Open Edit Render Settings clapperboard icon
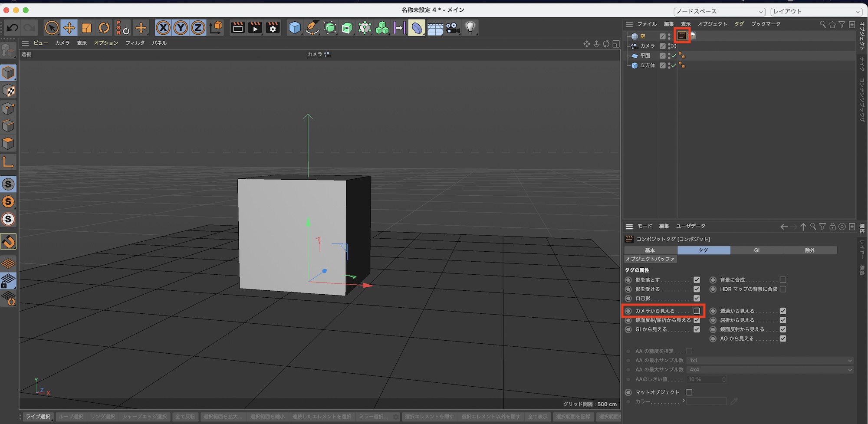Screen dimensions: 868x424 [x=273, y=28]
